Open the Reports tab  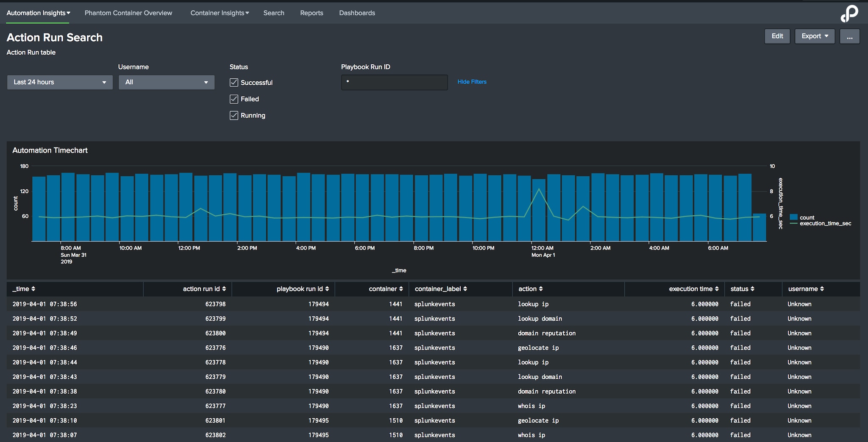point(312,13)
